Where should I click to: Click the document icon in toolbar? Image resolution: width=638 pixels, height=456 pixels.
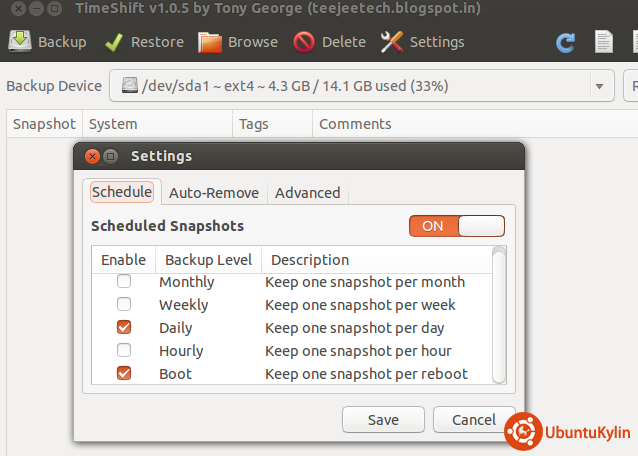[x=603, y=43]
